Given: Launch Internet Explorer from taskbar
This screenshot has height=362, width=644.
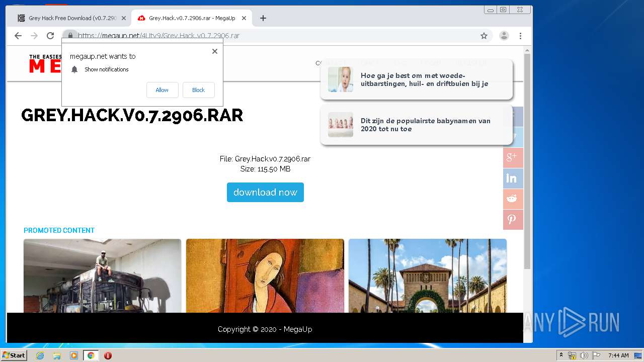Looking at the screenshot, I should pos(40,355).
